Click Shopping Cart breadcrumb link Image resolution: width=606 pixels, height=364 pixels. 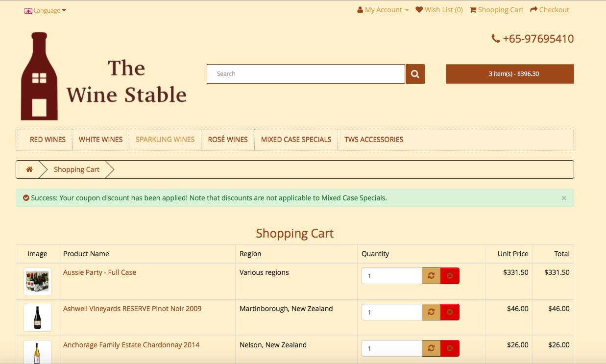pos(76,170)
